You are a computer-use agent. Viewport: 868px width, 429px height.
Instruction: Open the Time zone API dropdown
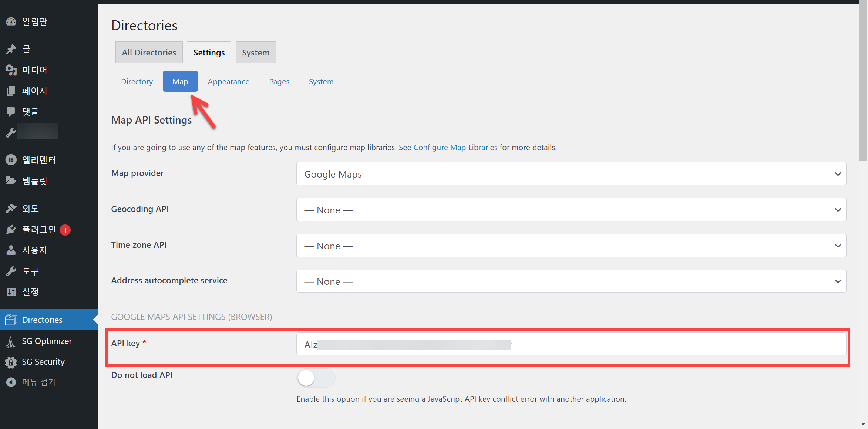[x=571, y=246]
